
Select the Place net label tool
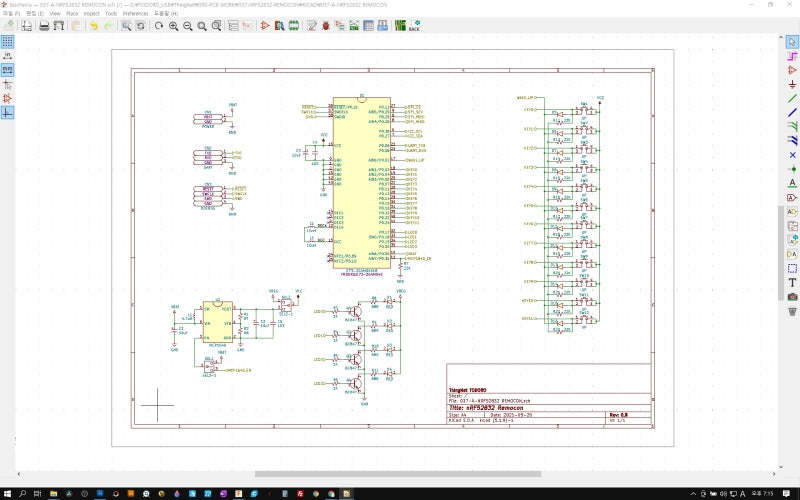pyautogui.click(x=792, y=183)
